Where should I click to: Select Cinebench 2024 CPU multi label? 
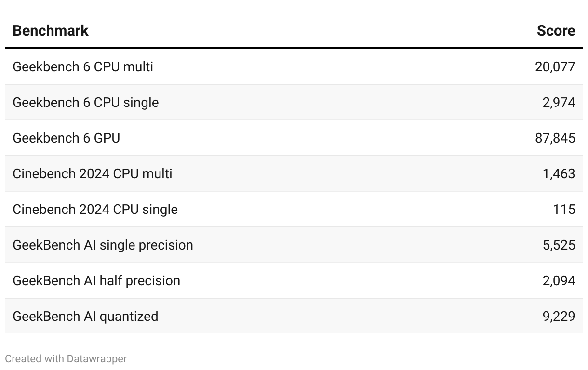click(93, 173)
